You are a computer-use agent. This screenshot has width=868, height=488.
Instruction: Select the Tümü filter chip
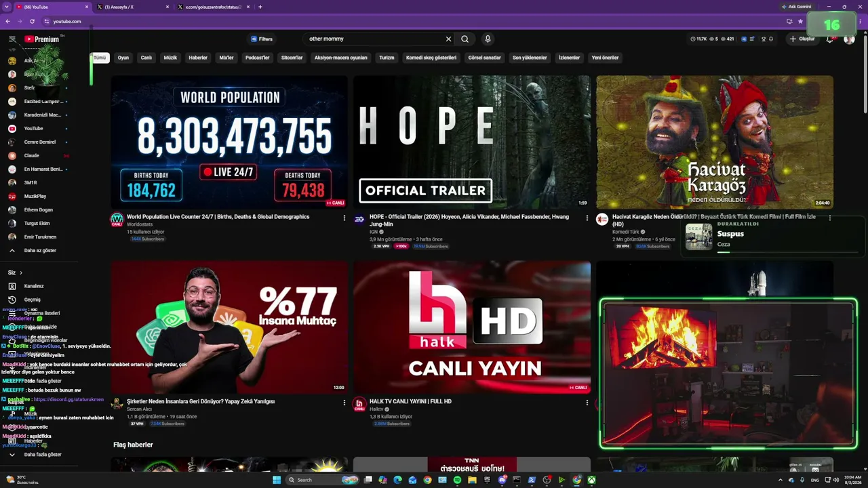[100, 58]
